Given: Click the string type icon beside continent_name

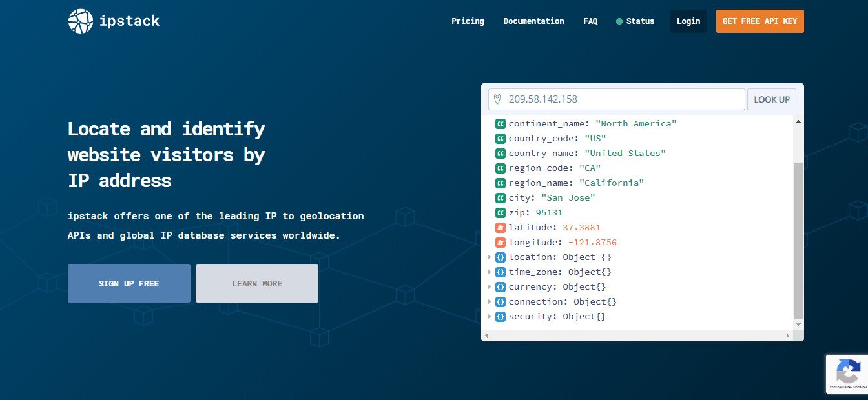Looking at the screenshot, I should click(501, 123).
